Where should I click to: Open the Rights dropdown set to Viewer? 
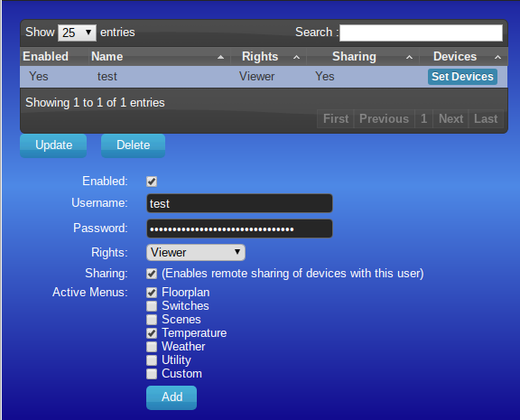tap(196, 253)
